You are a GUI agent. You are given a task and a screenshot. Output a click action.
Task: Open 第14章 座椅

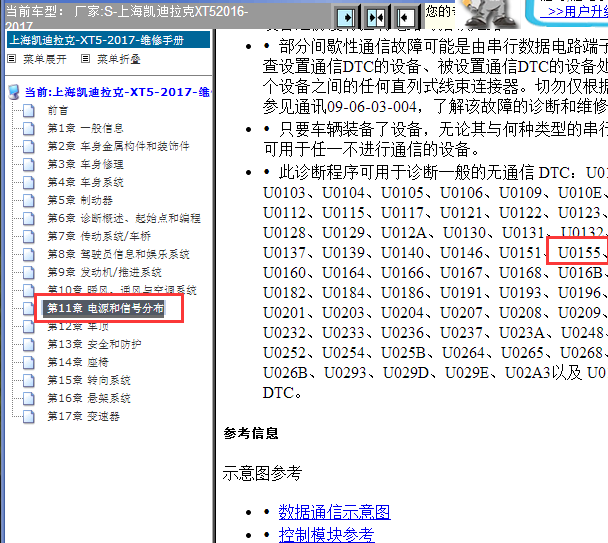pyautogui.click(x=78, y=362)
